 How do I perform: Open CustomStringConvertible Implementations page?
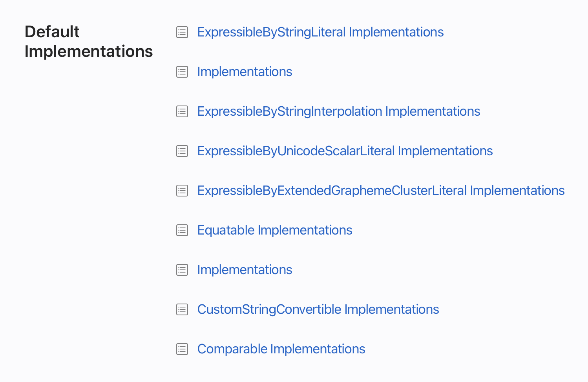pyautogui.click(x=318, y=309)
